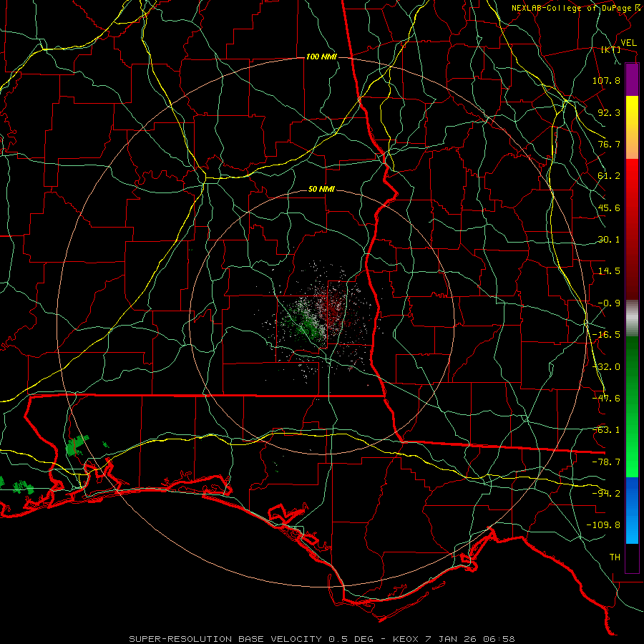644x644 pixels.
Task: Click the -94.2 velocity scale value
Action: [606, 494]
